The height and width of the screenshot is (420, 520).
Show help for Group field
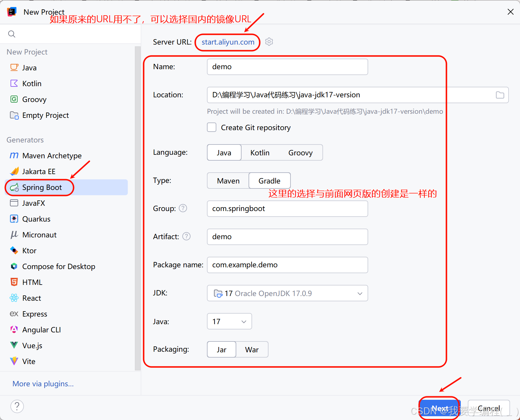(183, 208)
